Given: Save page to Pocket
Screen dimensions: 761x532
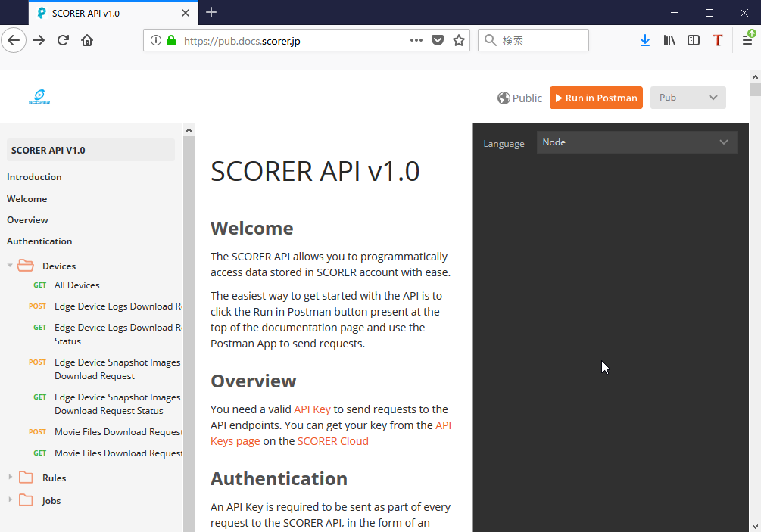Looking at the screenshot, I should (x=438, y=40).
